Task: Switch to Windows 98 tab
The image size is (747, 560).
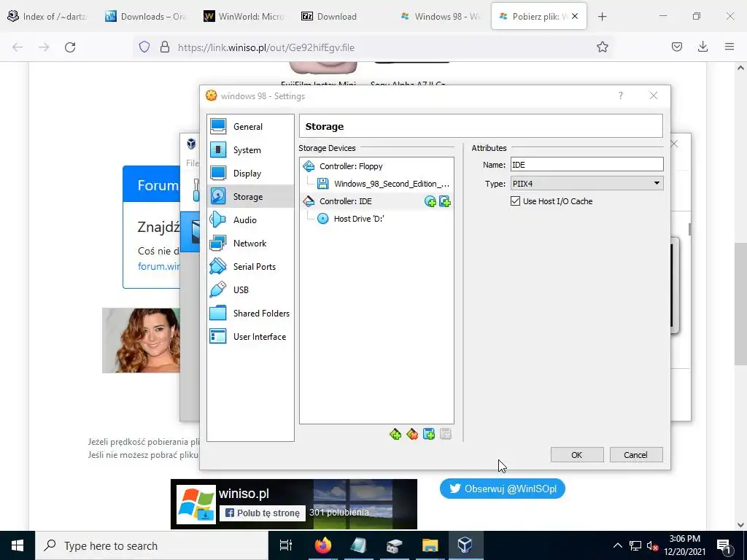Action: (440, 17)
